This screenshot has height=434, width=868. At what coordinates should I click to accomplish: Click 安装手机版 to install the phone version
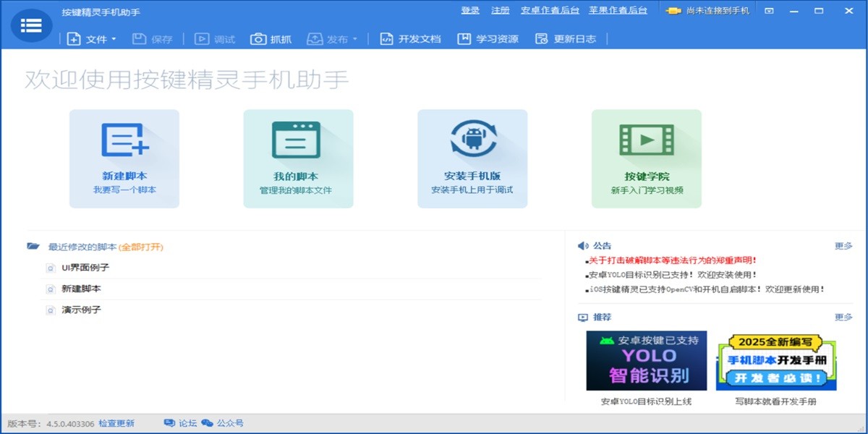tap(472, 158)
